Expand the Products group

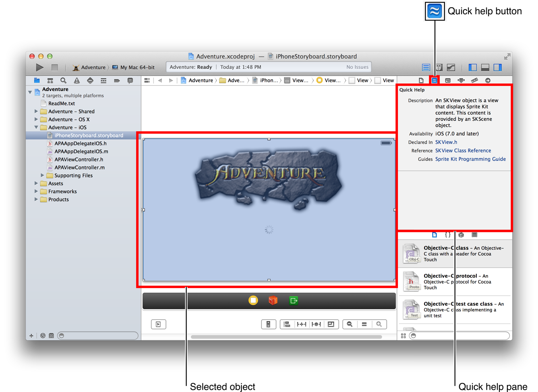point(36,199)
